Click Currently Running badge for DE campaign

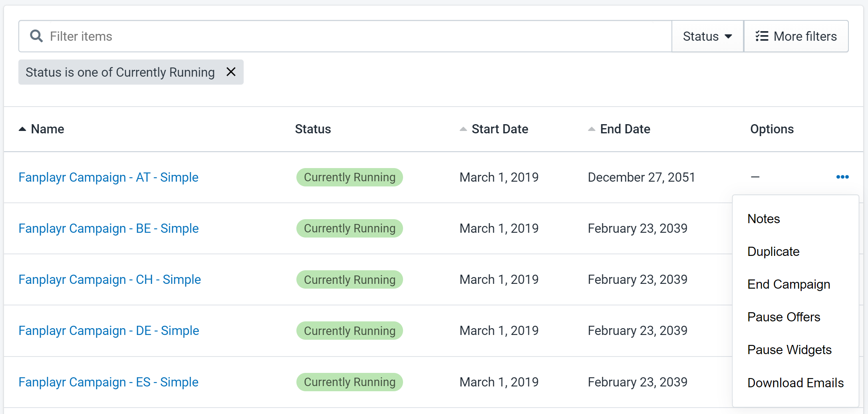coord(350,331)
